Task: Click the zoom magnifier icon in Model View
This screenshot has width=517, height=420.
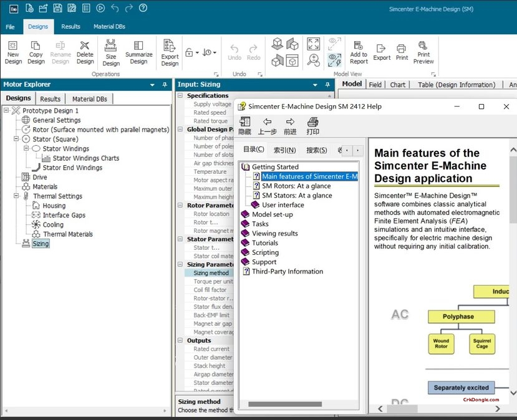Action: click(313, 60)
